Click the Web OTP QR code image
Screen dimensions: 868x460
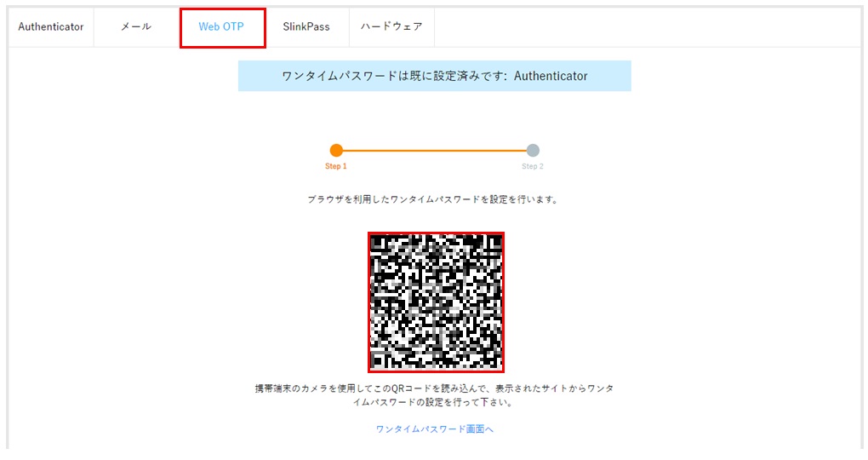(437, 302)
